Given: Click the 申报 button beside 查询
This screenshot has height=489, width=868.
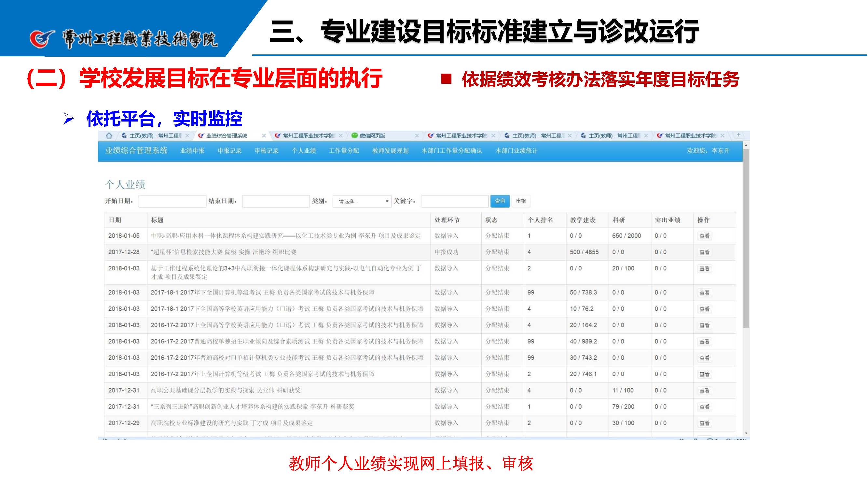Looking at the screenshot, I should click(521, 201).
